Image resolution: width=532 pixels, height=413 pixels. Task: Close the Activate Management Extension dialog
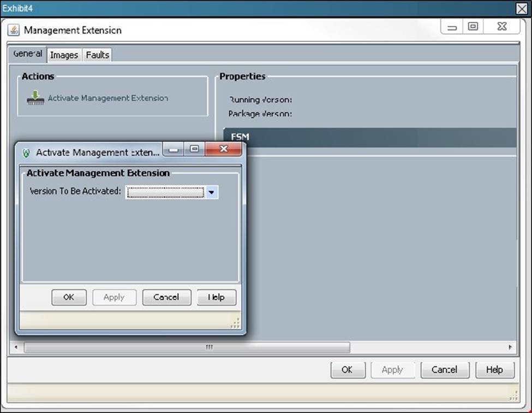pyautogui.click(x=223, y=149)
